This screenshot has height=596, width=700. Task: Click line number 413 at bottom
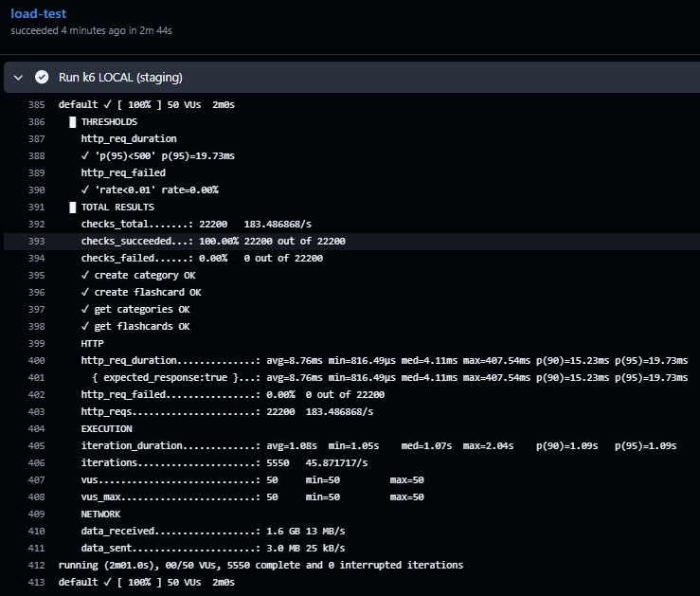click(37, 583)
